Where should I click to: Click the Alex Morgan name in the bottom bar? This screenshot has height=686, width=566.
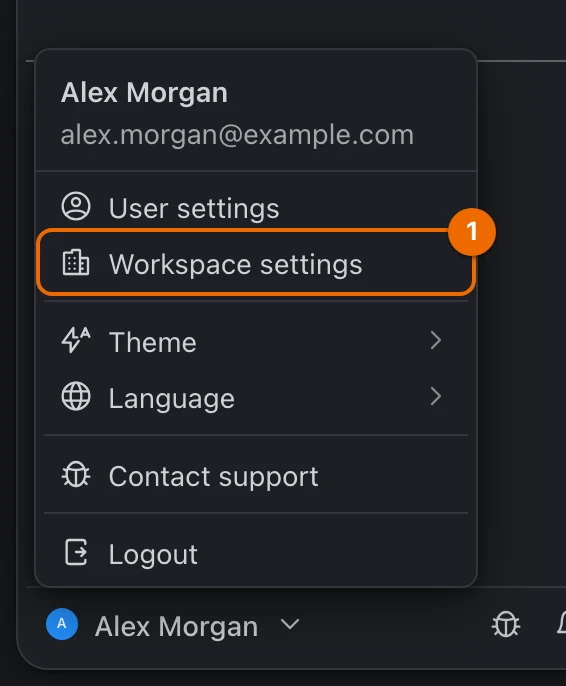(x=176, y=626)
